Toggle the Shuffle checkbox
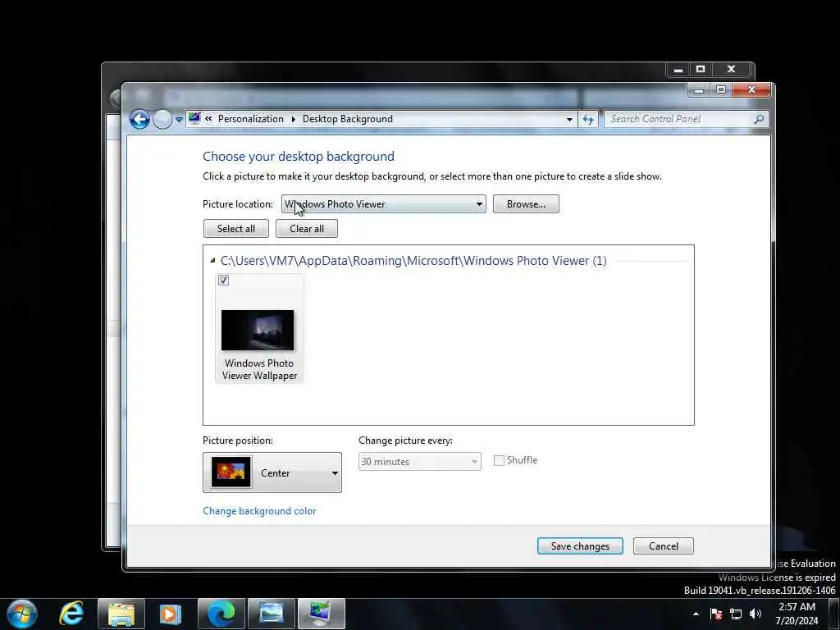 pos(499,460)
